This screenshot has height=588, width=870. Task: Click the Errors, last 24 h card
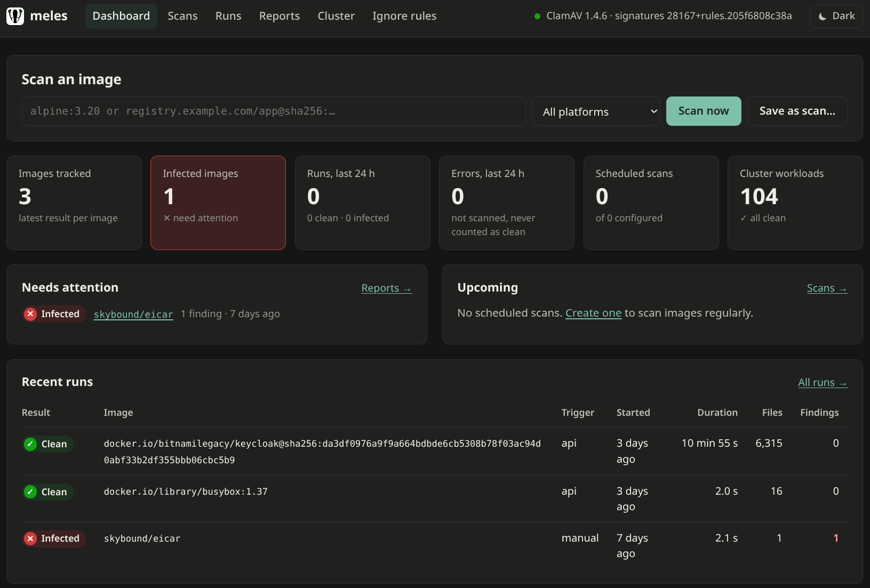point(507,203)
